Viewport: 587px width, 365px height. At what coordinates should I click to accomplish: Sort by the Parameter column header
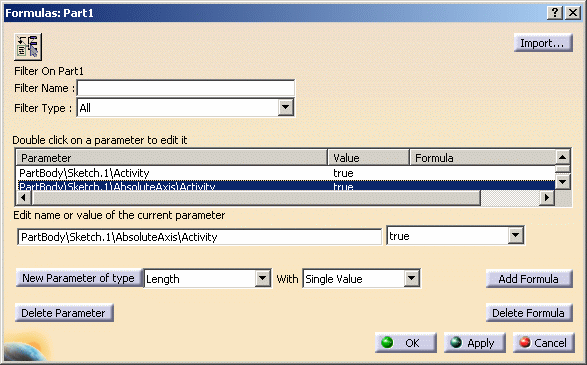[x=171, y=158]
